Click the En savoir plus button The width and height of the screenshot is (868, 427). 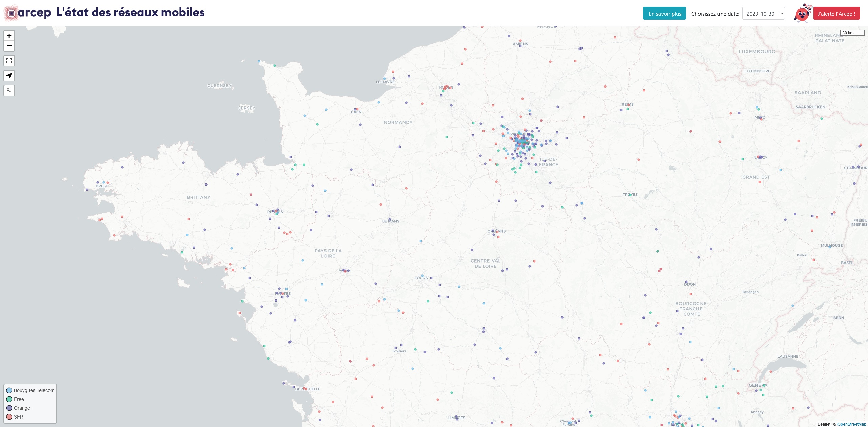pyautogui.click(x=664, y=14)
